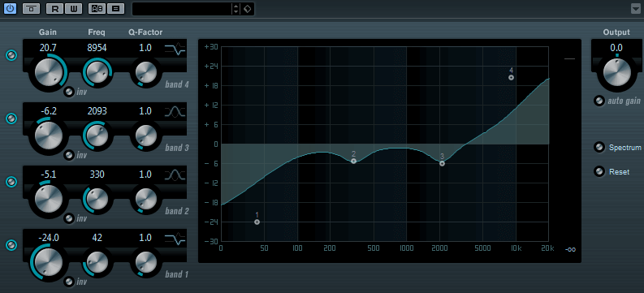Toggle the auto gain button

[599, 101]
